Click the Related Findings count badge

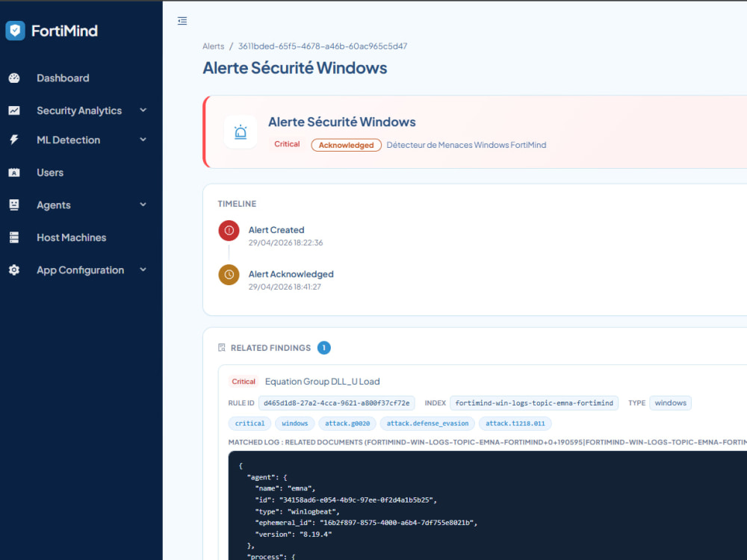pyautogui.click(x=324, y=348)
